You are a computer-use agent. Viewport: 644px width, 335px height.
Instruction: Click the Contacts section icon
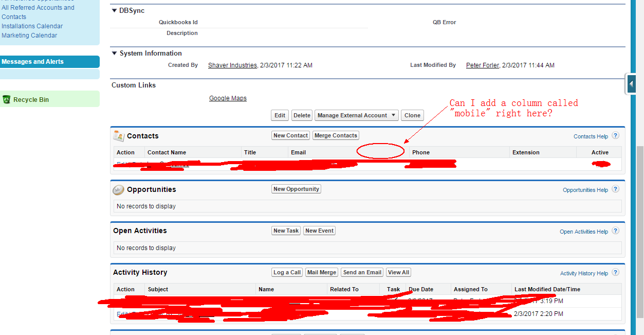click(119, 136)
